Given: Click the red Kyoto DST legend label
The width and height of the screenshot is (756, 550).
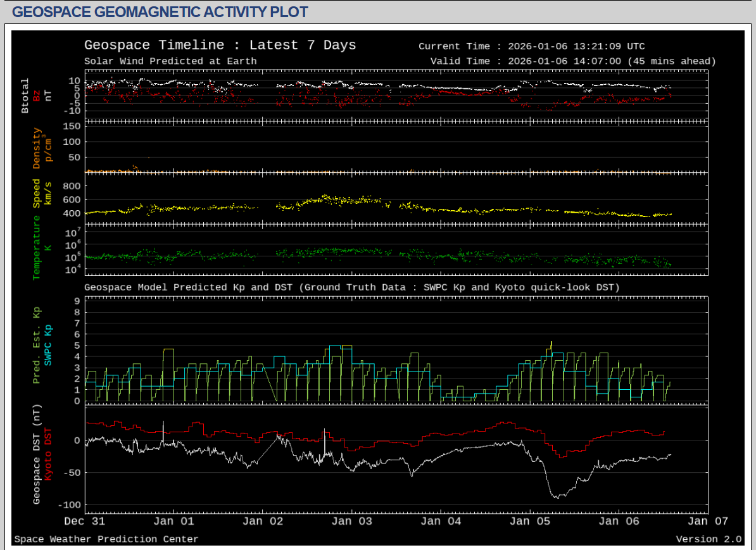Looking at the screenshot, I should click(47, 454).
